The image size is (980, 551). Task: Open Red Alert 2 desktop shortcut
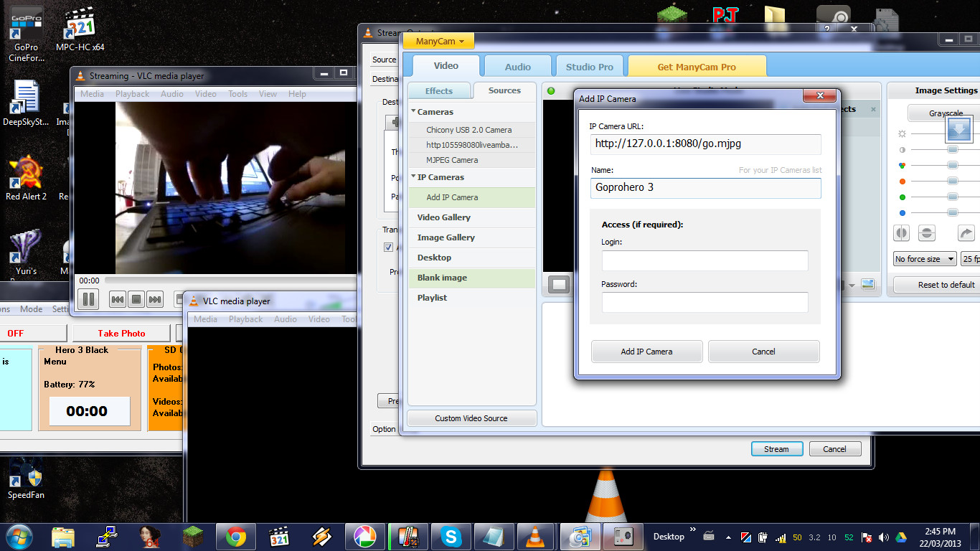[x=26, y=178]
